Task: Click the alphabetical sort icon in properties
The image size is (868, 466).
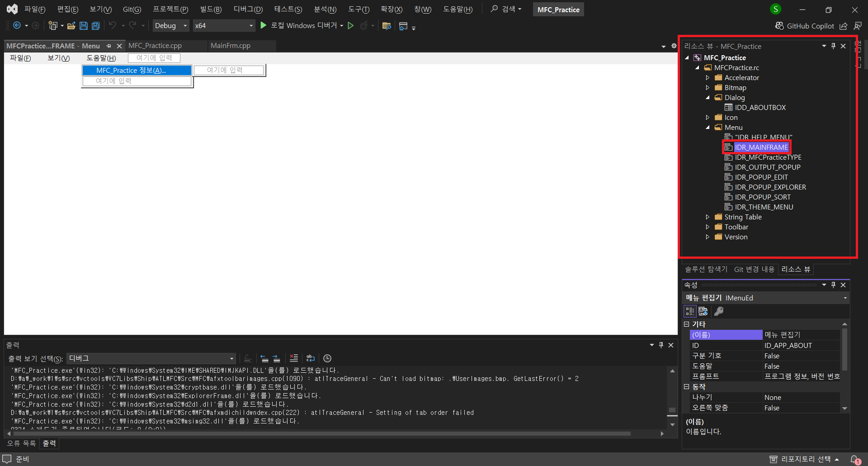Action: pyautogui.click(x=703, y=311)
